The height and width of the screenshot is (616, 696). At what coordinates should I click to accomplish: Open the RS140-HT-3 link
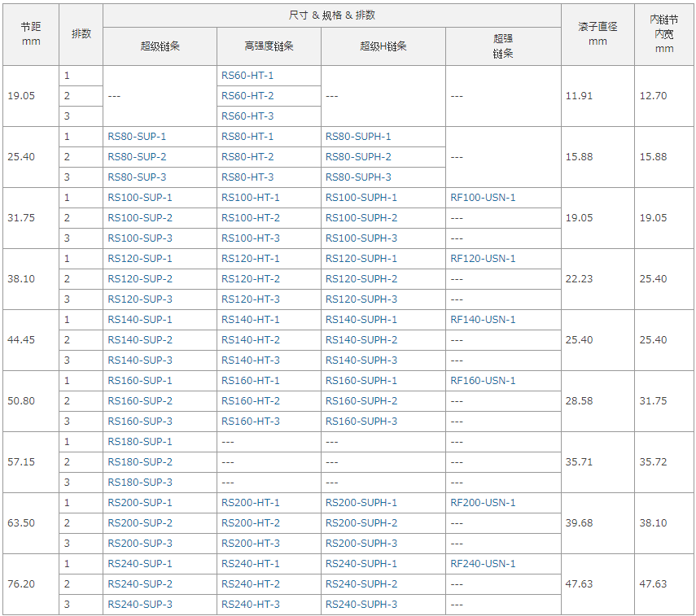tap(250, 360)
